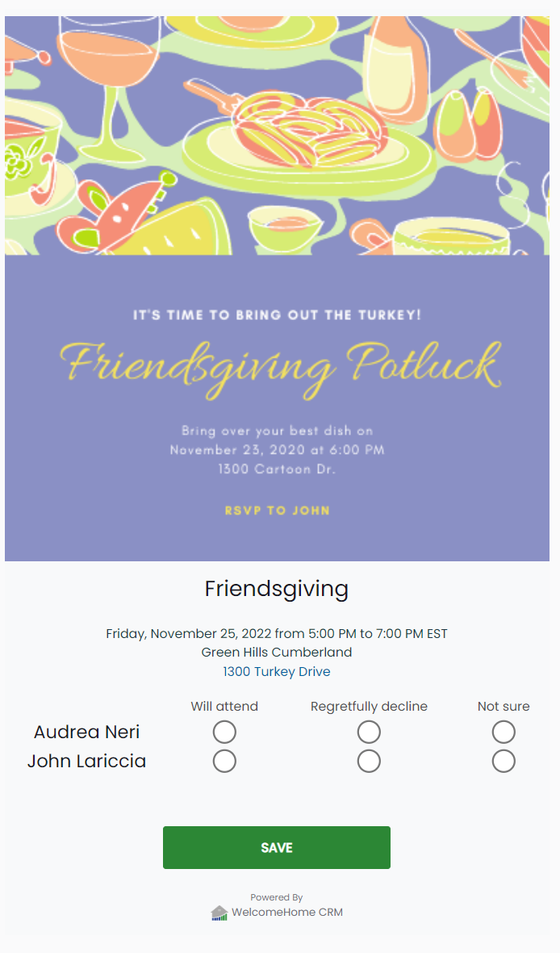Select Regretfully decline for Audrea Neri
This screenshot has width=560, height=953.
(369, 732)
